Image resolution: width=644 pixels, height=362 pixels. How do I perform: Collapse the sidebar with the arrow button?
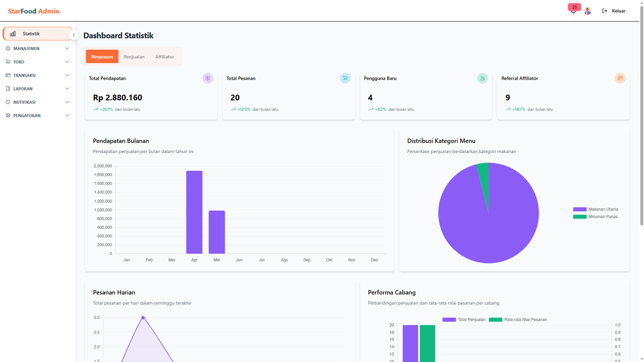click(x=74, y=35)
